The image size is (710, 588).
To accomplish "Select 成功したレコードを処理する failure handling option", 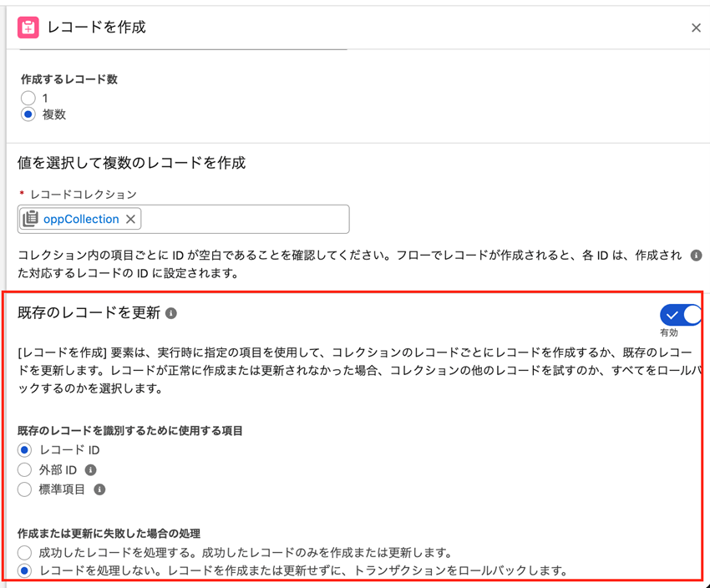I will click(25, 552).
